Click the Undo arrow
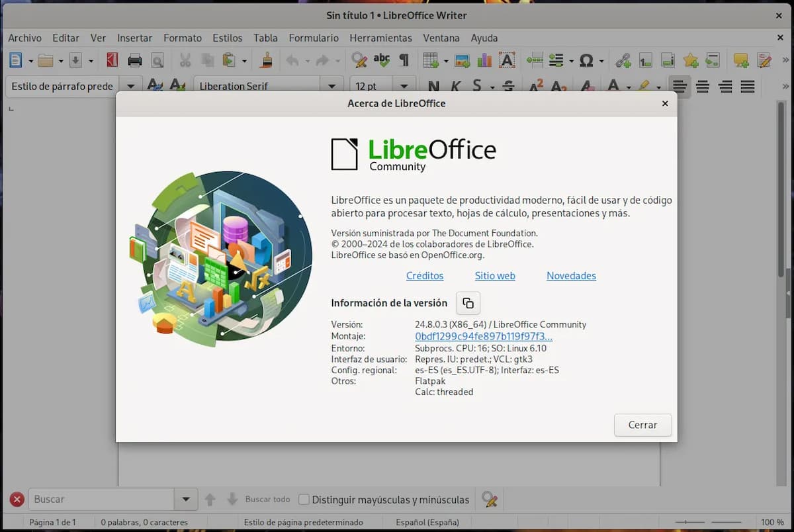This screenshot has width=794, height=532. coord(292,61)
